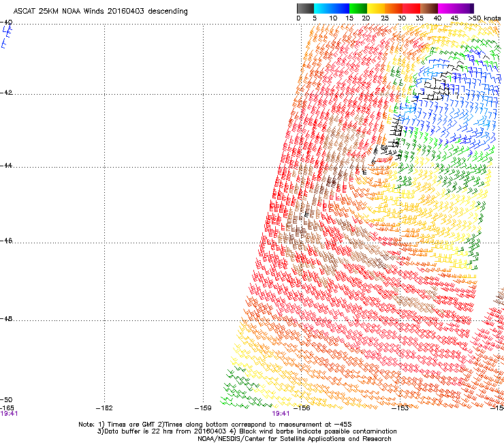Screen dimensions: 504x443
Task: Select the brown 35-40 knots legend segment
Action: 429,8
